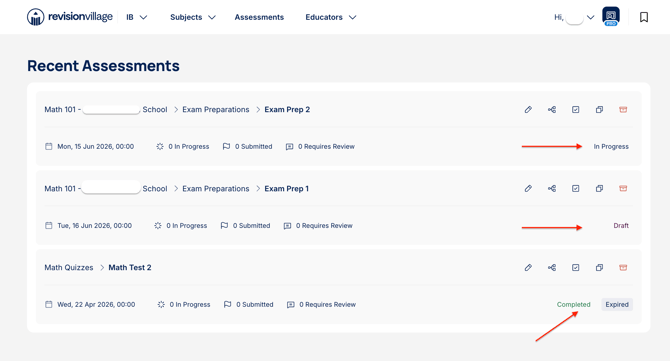This screenshot has height=361, width=670.
Task: Open the Subjects dropdown menu
Action: (x=193, y=17)
